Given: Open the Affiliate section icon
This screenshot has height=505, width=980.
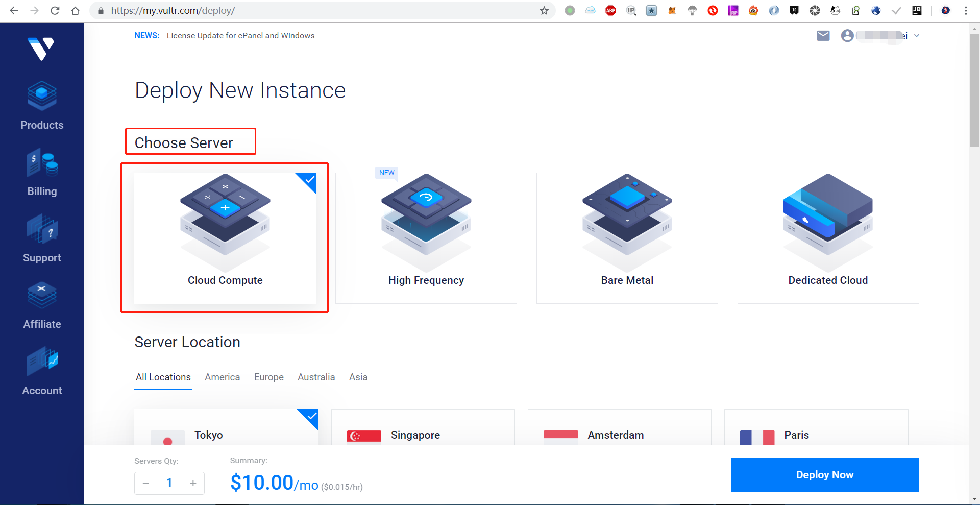Looking at the screenshot, I should [42, 295].
